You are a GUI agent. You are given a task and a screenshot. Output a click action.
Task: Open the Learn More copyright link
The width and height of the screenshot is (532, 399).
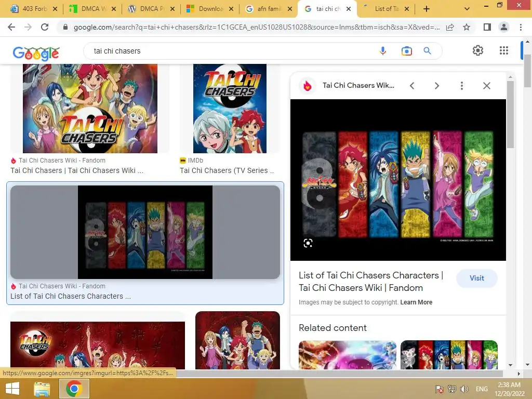(416, 302)
